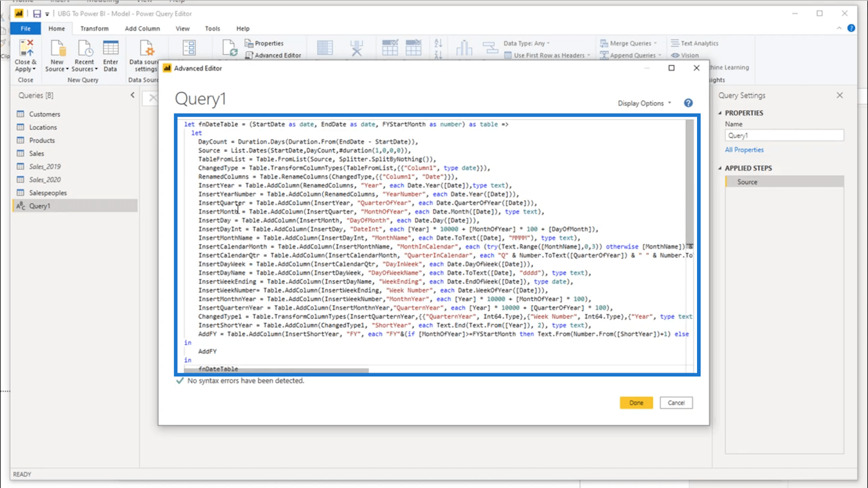Click the Merge Queries icon

tap(604, 43)
